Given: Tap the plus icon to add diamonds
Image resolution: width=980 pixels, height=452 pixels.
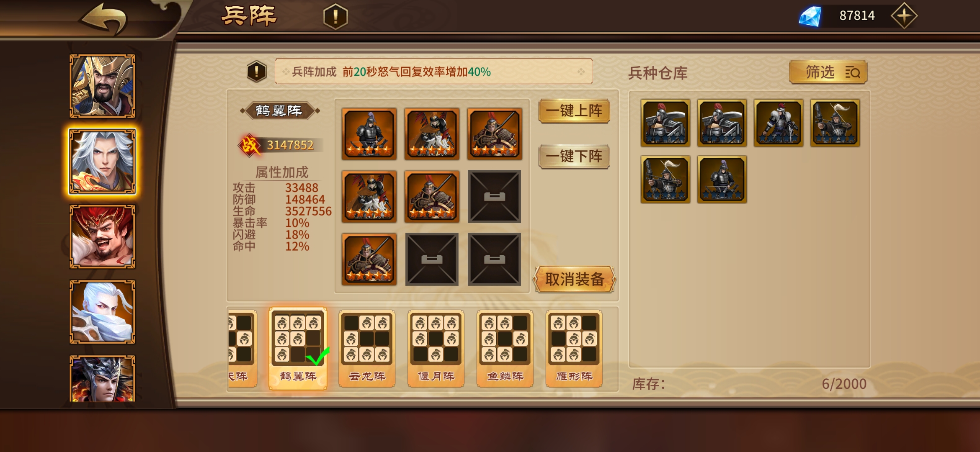Looking at the screenshot, I should point(904,16).
